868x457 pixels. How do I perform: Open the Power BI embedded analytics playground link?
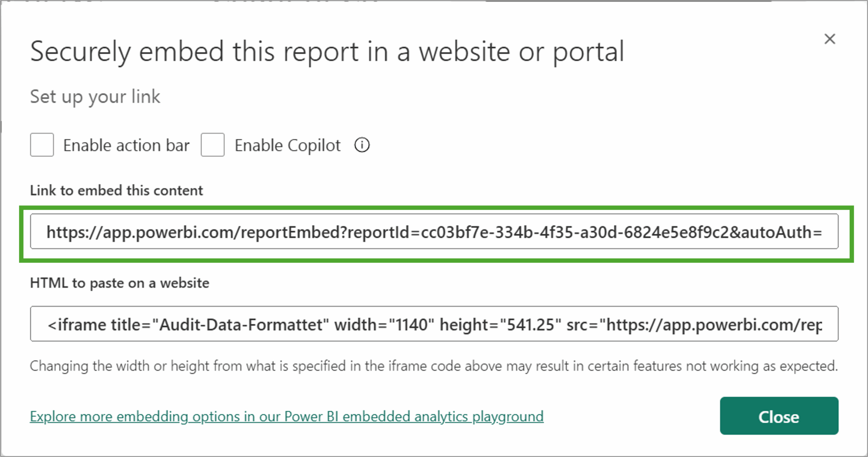[x=287, y=416]
